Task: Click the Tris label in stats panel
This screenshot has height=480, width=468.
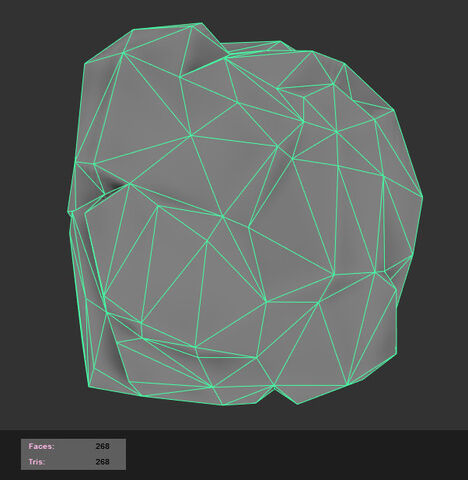Action: click(x=37, y=462)
